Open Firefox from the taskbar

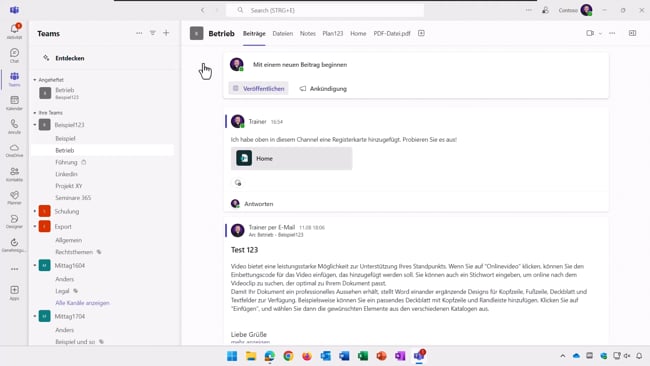[307, 356]
